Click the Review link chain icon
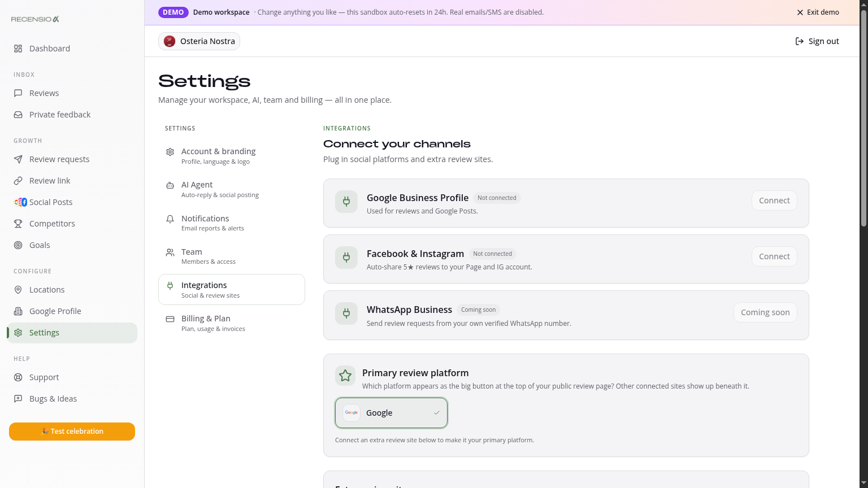The width and height of the screenshot is (868, 488). pos(18,181)
